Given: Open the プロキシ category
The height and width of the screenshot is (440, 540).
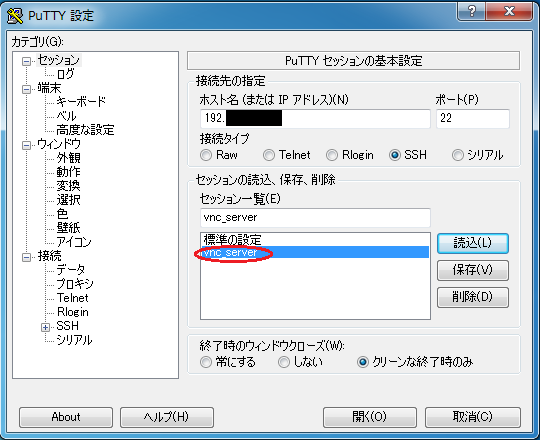Looking at the screenshot, I should point(75,284).
